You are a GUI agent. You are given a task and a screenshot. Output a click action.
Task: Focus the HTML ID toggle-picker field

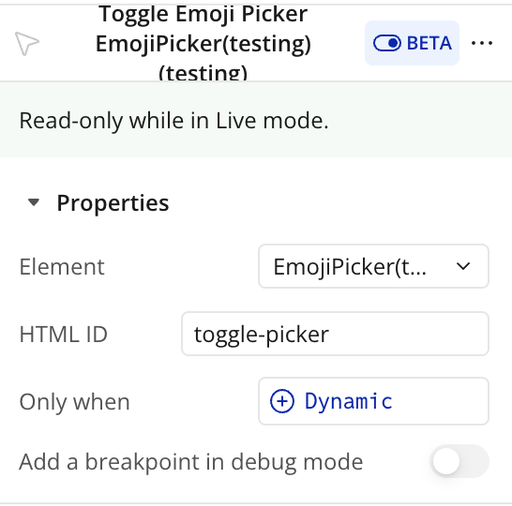tap(335, 334)
